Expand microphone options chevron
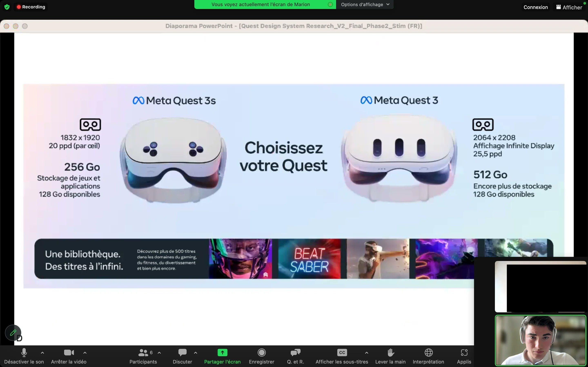The width and height of the screenshot is (588, 367). coord(42,353)
